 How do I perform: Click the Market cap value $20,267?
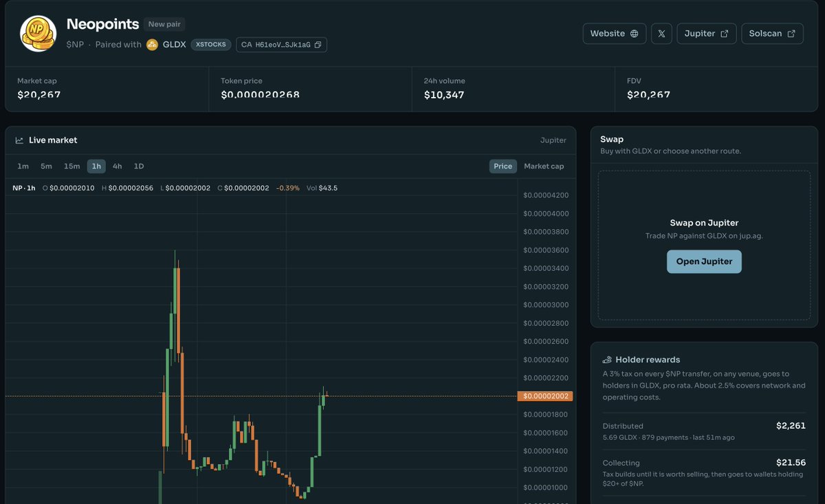click(x=39, y=95)
